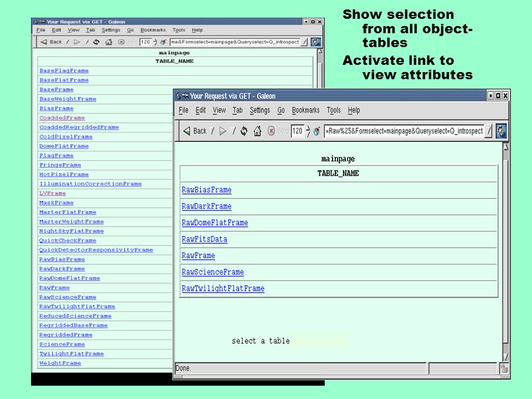Screen dimensions: 532x399
Task: Open QuickDetectorResponsivityFrame link in back window
Action: (96, 250)
